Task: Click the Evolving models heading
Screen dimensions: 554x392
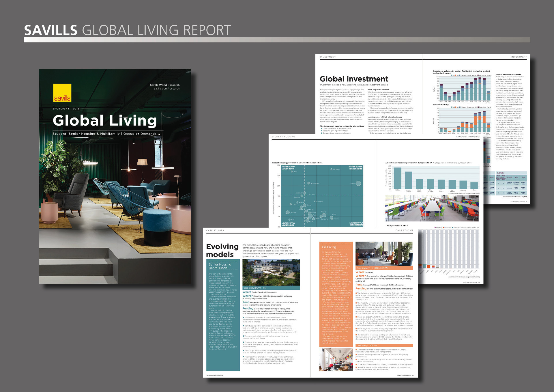Action: pos(222,250)
